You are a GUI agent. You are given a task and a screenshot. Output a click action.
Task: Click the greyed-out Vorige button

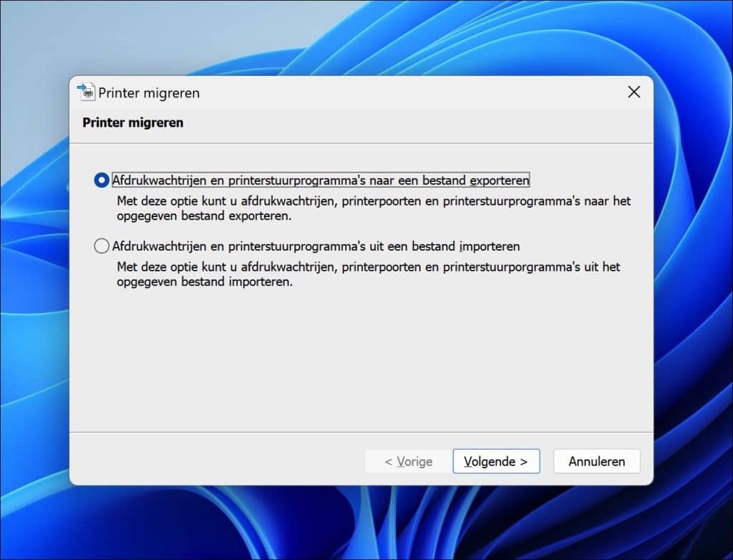pos(408,461)
